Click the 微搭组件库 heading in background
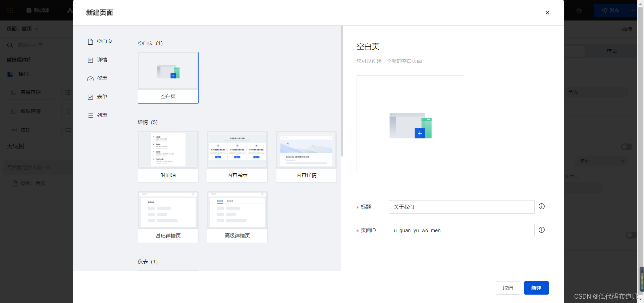 (19, 60)
